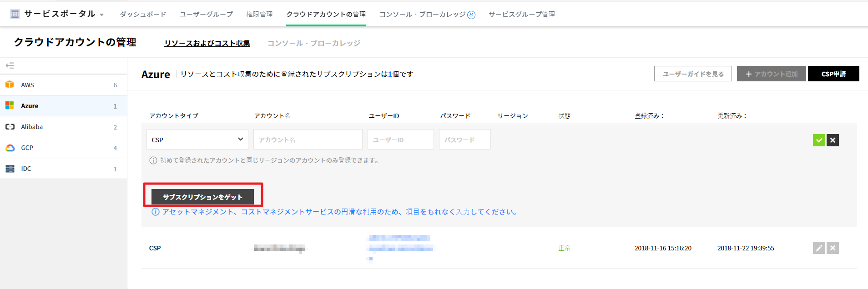
Task: Expand the サービスポータル dropdown arrow
Action: coord(101,15)
